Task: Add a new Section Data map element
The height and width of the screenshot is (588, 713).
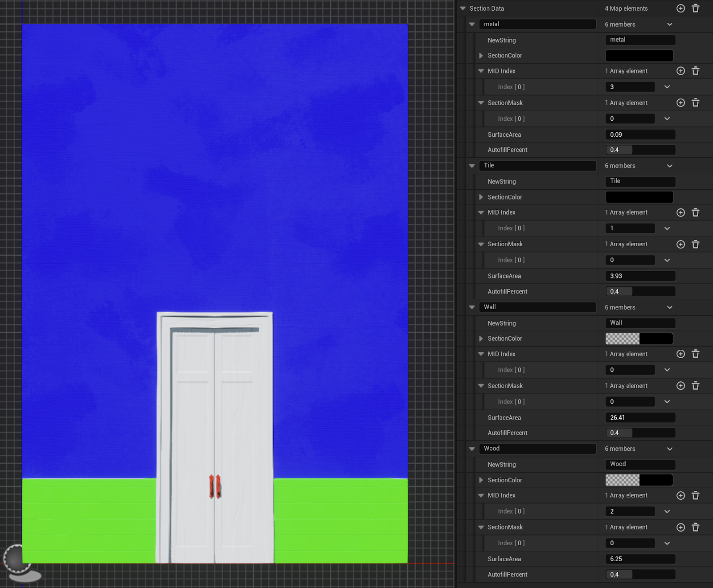Action: (x=680, y=8)
